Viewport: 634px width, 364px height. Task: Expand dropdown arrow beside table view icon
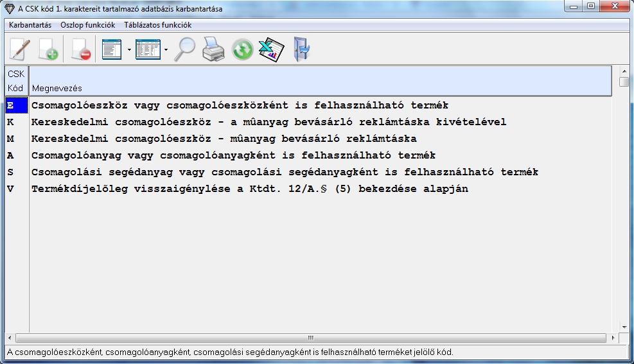[166, 50]
